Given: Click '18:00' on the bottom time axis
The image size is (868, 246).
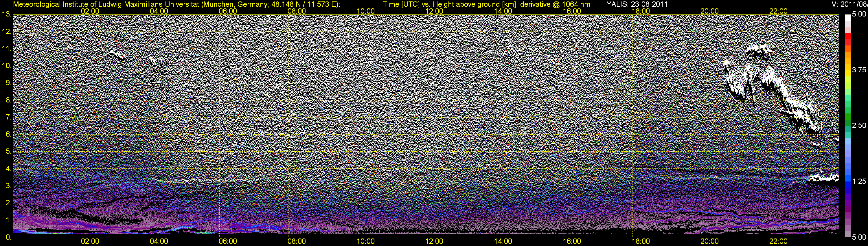Looking at the screenshot, I should coord(641,241).
